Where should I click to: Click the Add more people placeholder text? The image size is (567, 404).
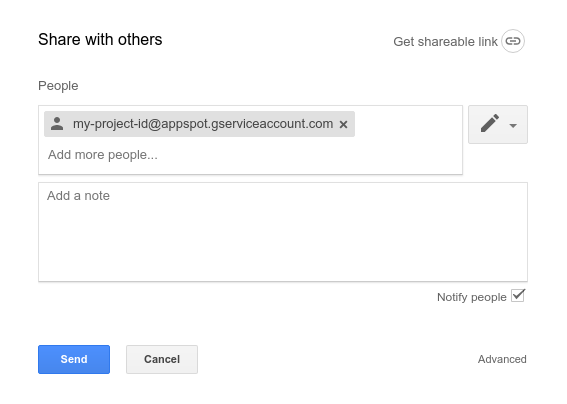click(103, 155)
